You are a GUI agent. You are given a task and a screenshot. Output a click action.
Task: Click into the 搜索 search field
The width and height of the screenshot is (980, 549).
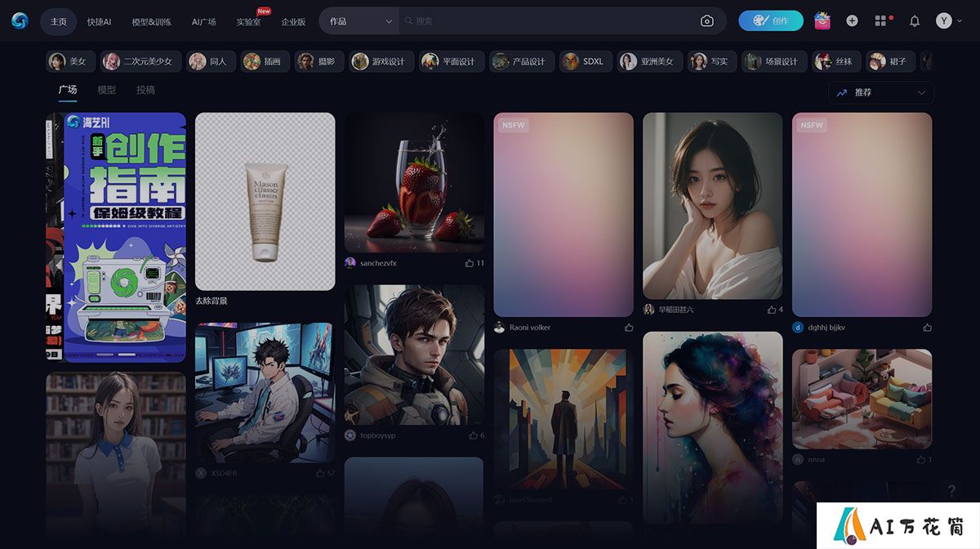coord(547,21)
